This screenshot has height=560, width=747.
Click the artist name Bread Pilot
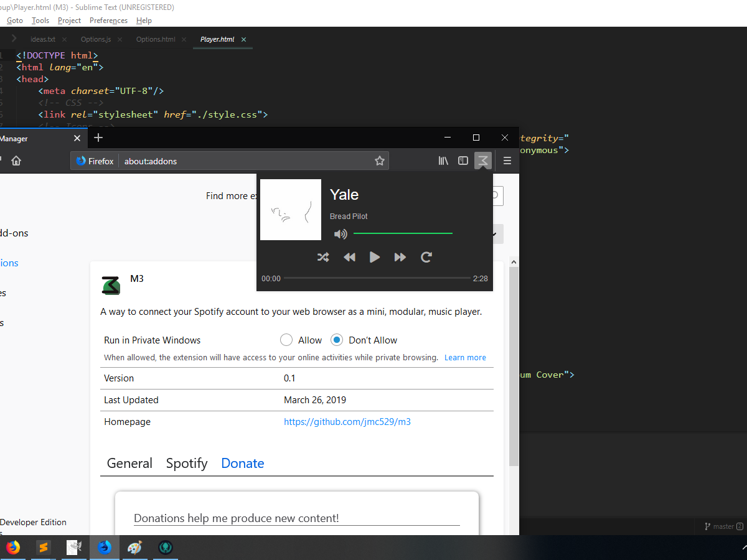(x=349, y=217)
